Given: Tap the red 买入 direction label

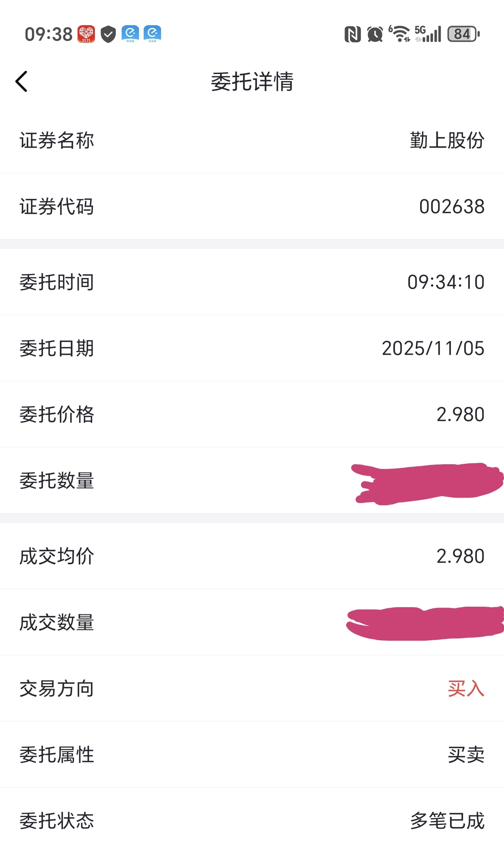Looking at the screenshot, I should (466, 689).
